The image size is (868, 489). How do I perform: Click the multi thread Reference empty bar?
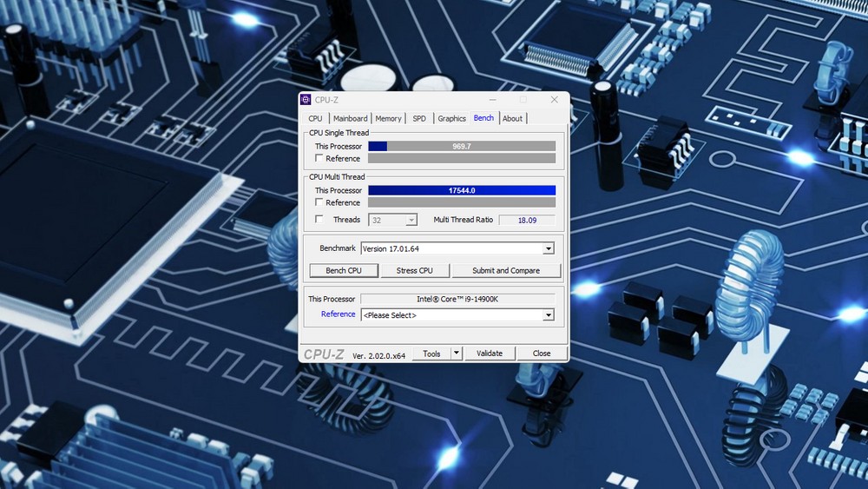click(462, 202)
